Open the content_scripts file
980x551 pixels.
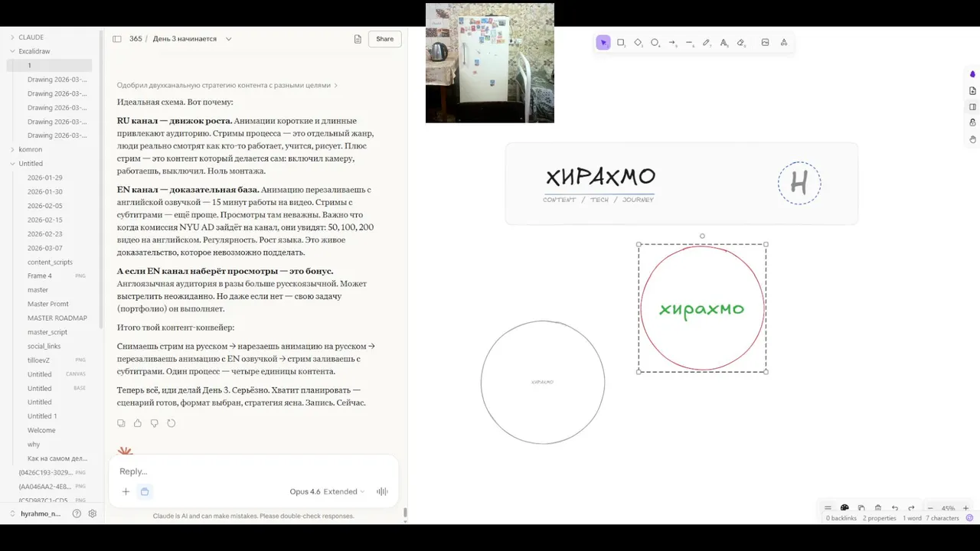tap(49, 262)
